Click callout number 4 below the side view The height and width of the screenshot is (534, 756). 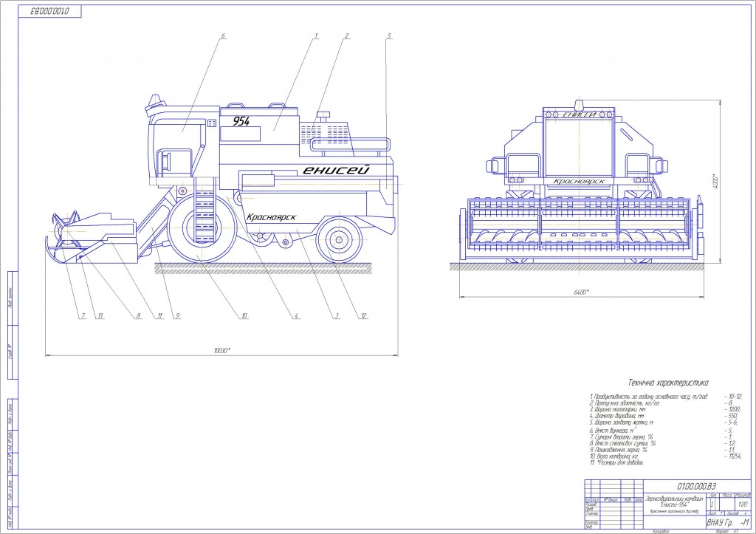pos(297,316)
